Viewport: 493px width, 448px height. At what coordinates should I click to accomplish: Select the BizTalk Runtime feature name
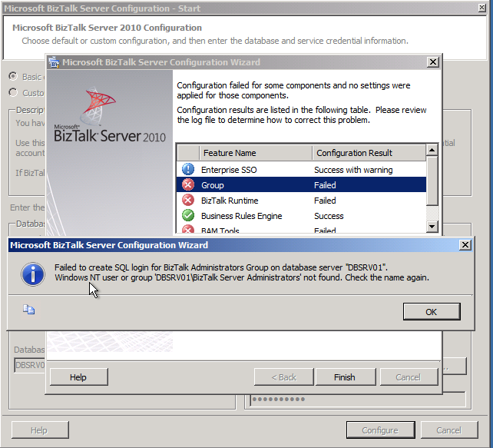click(x=230, y=201)
